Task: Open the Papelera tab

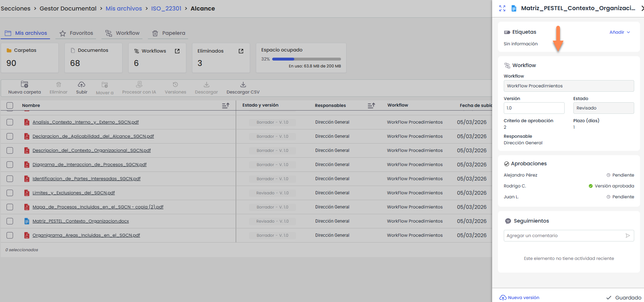Action: pos(169,33)
